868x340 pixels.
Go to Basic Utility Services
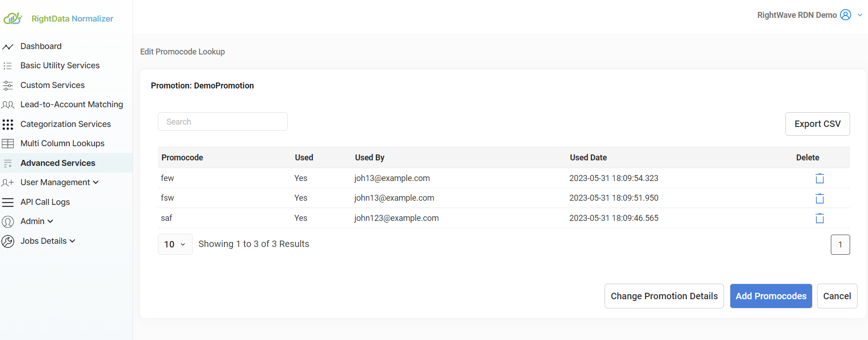pos(60,66)
